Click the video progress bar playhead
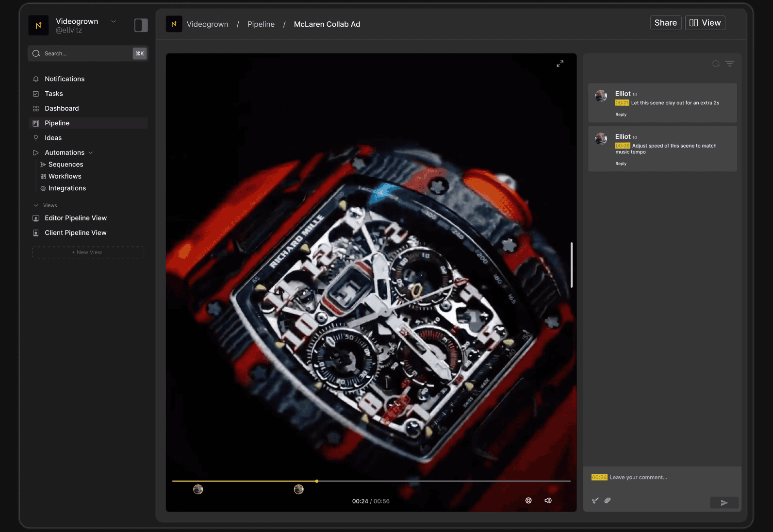773x532 pixels. (x=317, y=481)
